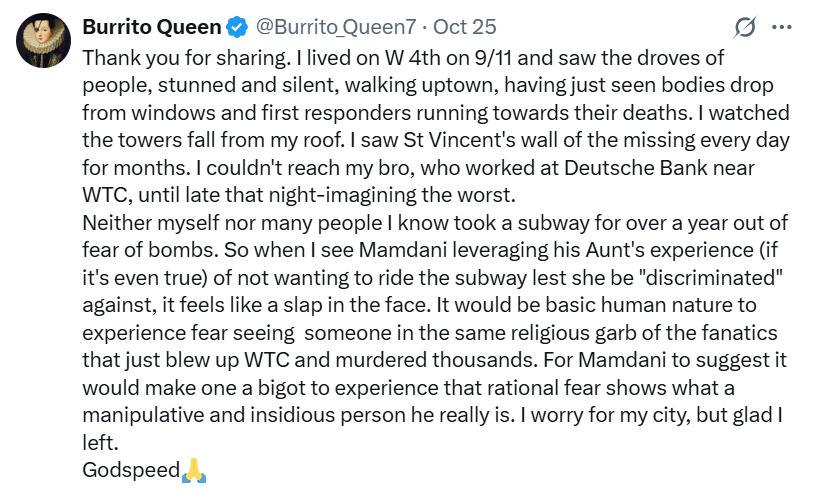Open the @Burrito_Queen7 handle link

coord(337,25)
